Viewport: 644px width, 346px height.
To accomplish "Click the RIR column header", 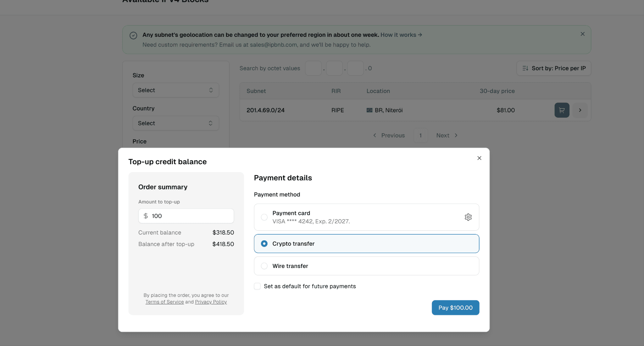I will click(x=336, y=91).
